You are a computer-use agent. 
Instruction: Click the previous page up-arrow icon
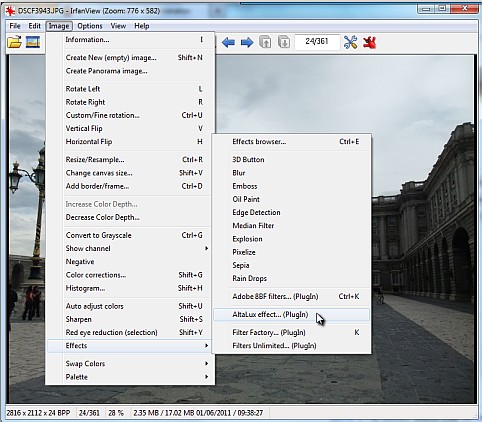point(265,42)
